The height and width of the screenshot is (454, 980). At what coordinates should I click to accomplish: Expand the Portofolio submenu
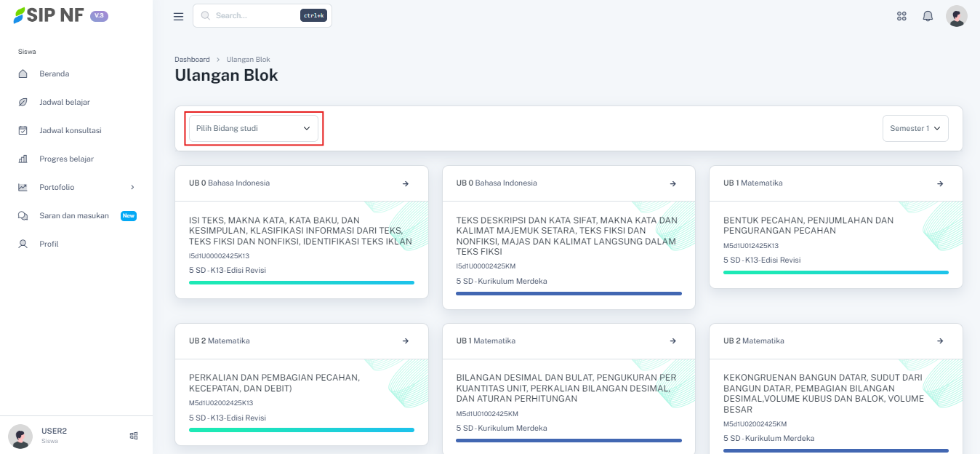click(x=76, y=187)
